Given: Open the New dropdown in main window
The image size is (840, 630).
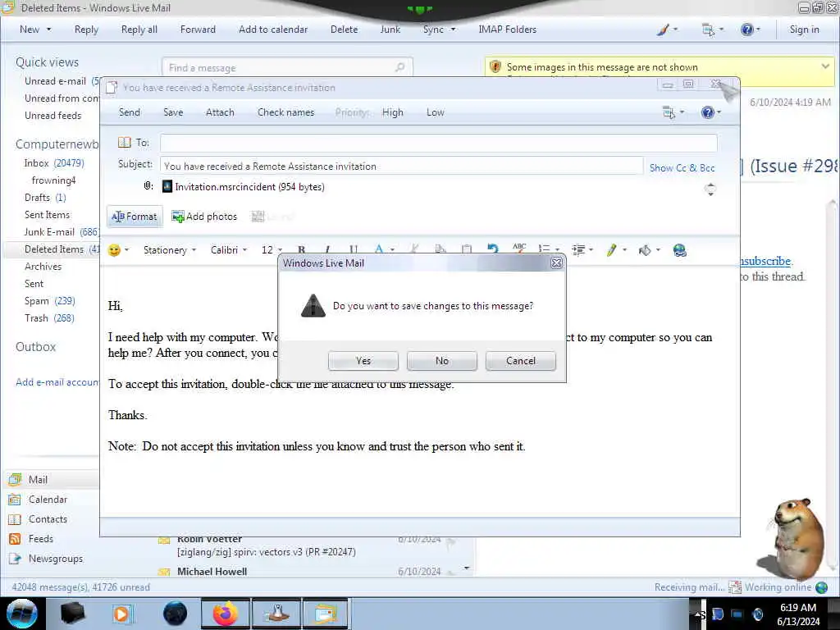Looking at the screenshot, I should pos(35,30).
